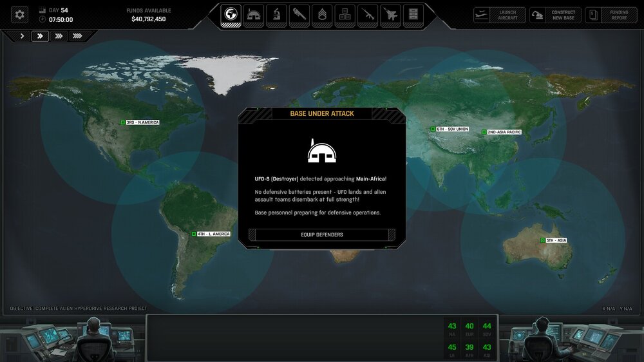The height and width of the screenshot is (362, 644).
Task: Click the ASI region rating 43
Action: tap(487, 347)
